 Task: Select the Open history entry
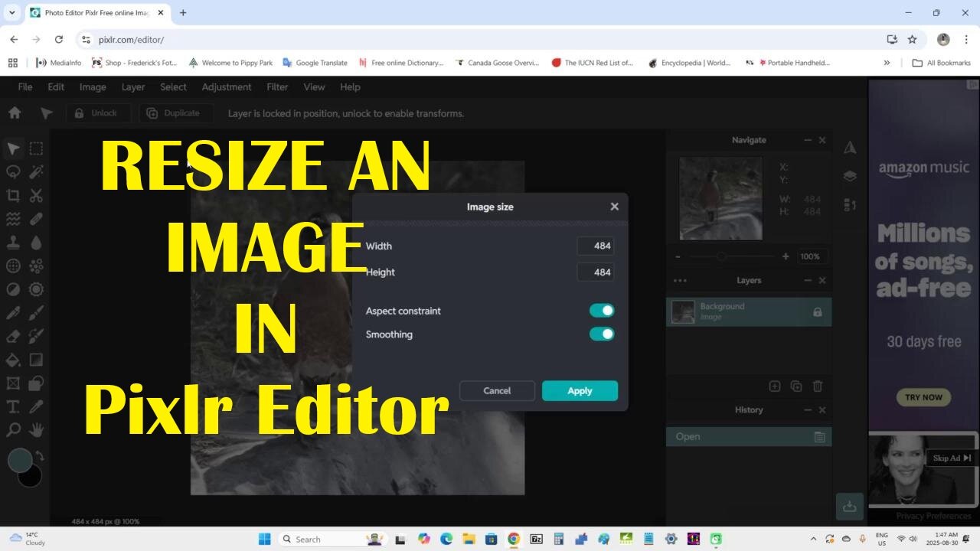pos(749,437)
